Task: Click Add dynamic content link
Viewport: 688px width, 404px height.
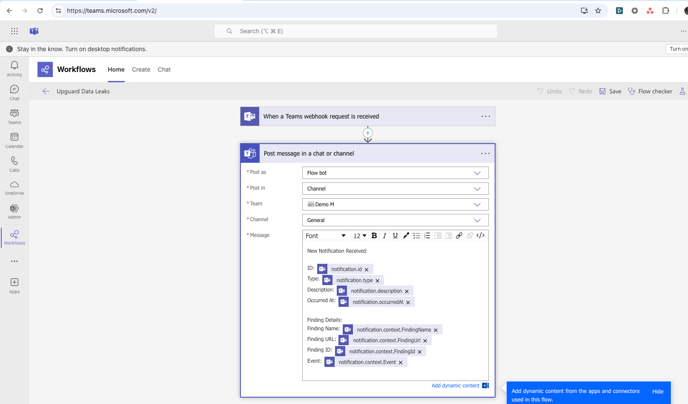Action: click(x=455, y=386)
